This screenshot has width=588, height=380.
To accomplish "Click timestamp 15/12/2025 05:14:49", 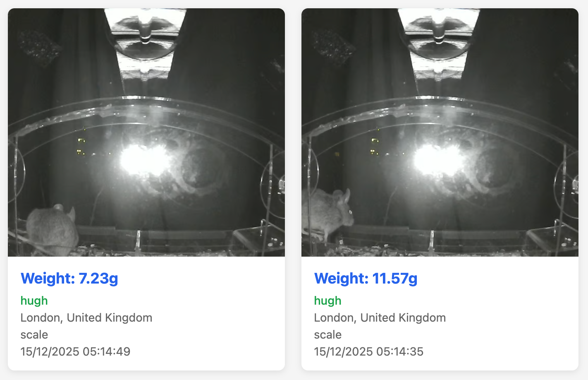I will [75, 351].
